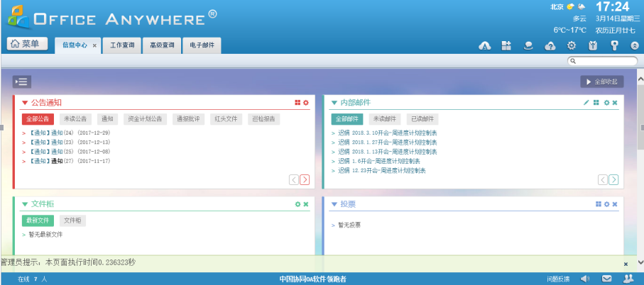The height and width of the screenshot is (285, 644).
Task: Open the envelope message icon in status bar
Action: point(607,279)
